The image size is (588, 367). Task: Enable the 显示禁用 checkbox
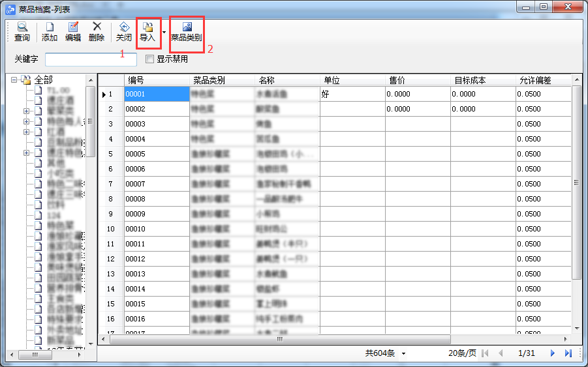[149, 59]
